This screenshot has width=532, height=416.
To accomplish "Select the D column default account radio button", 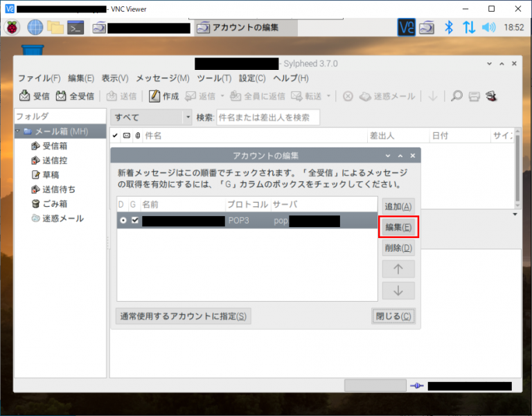I will [x=123, y=221].
